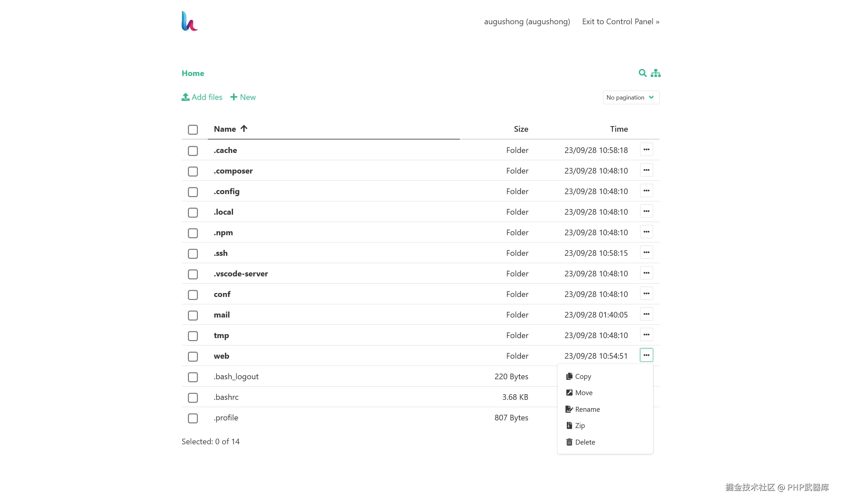Viewport: 841px width, 504px height.
Task: Toggle the select-all checkbox in header
Action: click(x=193, y=129)
